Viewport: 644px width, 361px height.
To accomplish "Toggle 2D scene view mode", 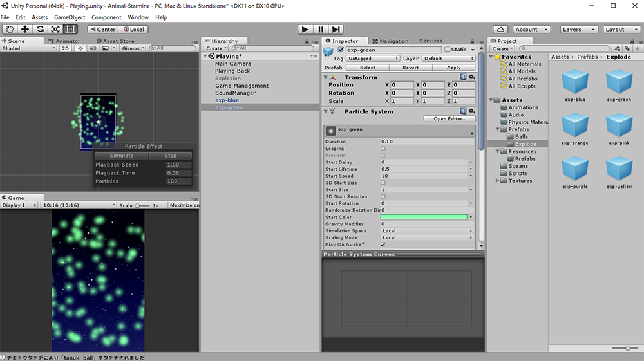I will (x=65, y=48).
